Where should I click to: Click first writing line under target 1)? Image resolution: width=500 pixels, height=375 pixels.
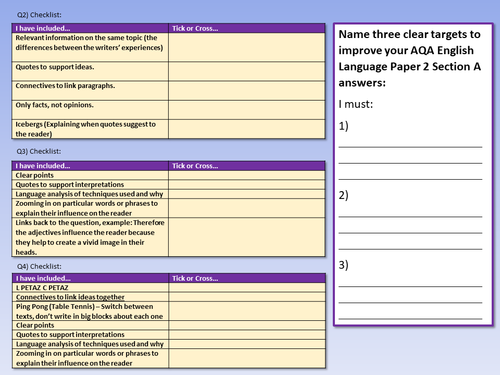410,146
